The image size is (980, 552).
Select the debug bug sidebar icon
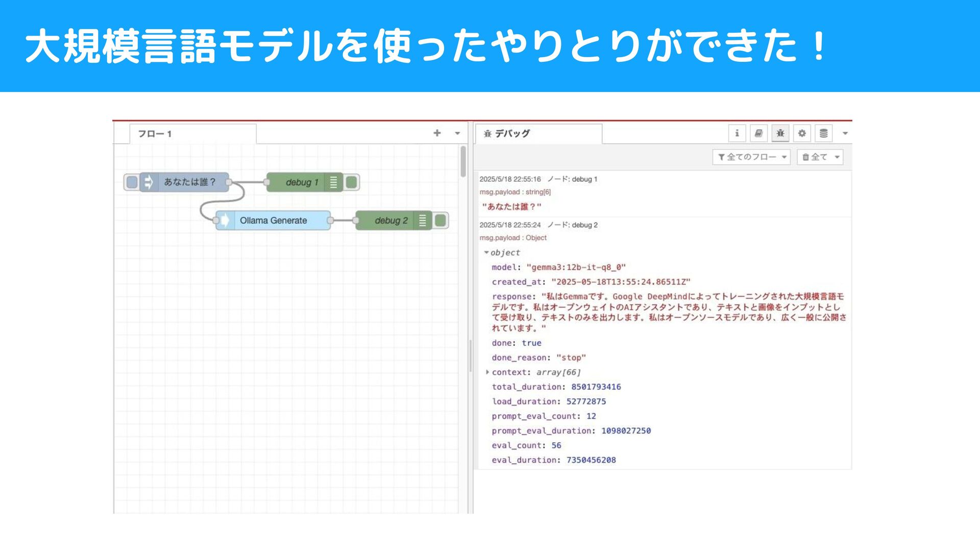click(x=780, y=133)
